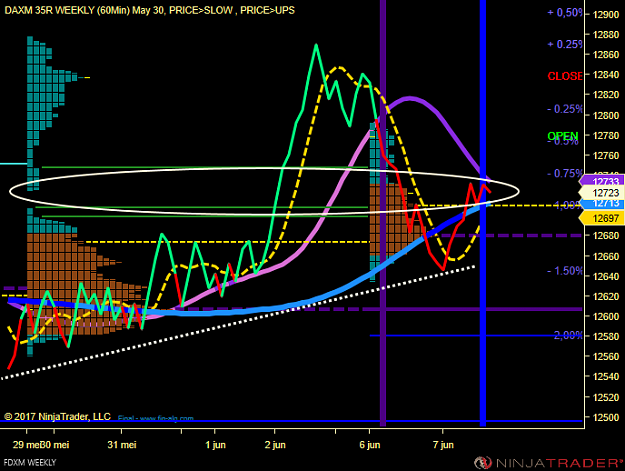Click the '+ 0.25%' level label
625x471 pixels.
[x=565, y=44]
